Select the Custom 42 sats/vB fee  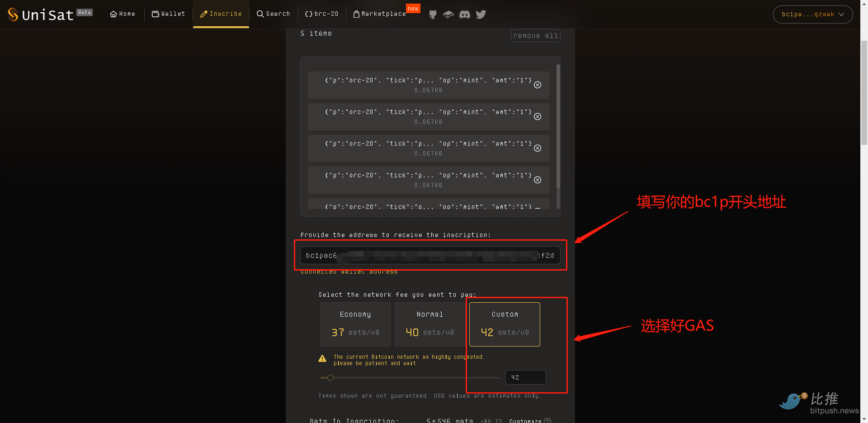pyautogui.click(x=505, y=324)
